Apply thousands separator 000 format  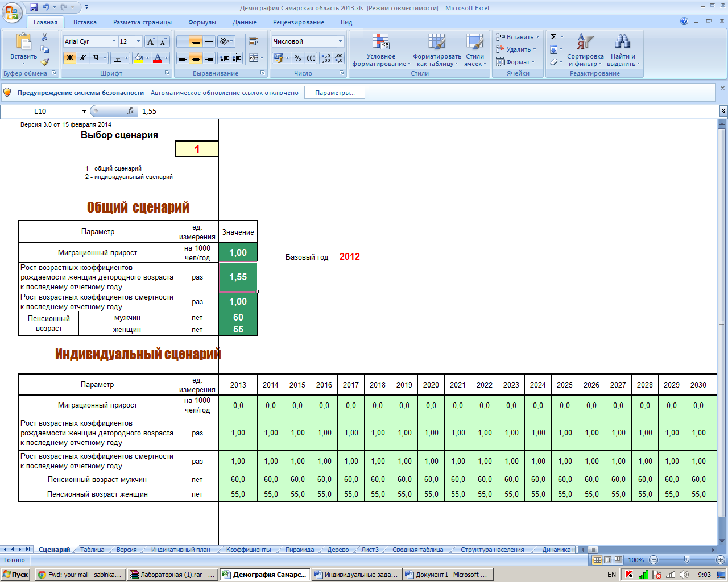click(x=311, y=58)
